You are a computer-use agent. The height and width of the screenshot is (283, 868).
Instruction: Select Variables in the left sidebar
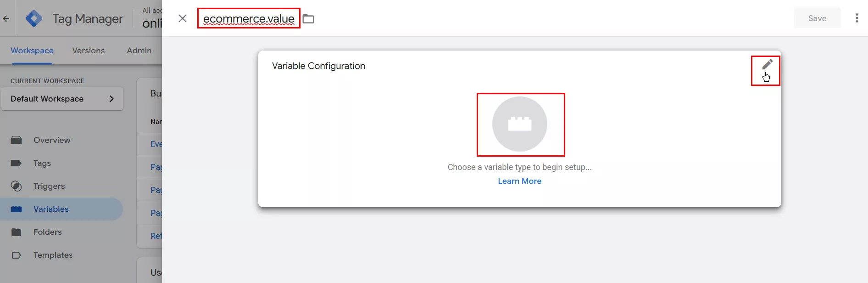50,209
